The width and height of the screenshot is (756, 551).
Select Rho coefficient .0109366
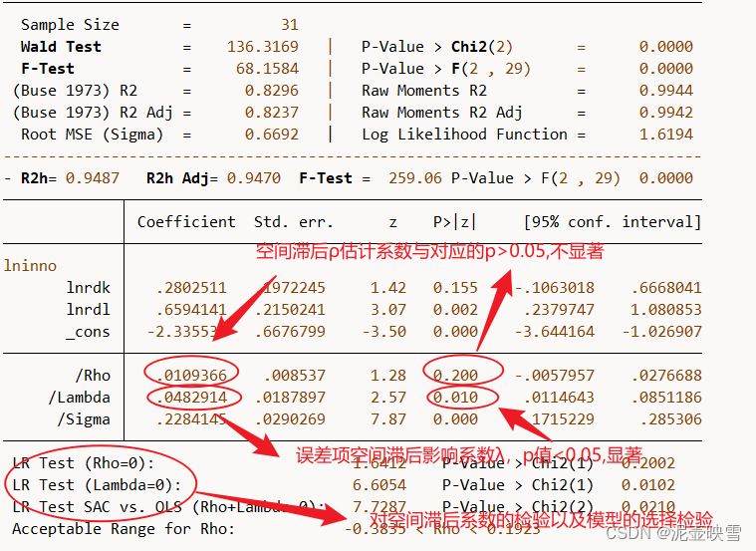tap(191, 376)
